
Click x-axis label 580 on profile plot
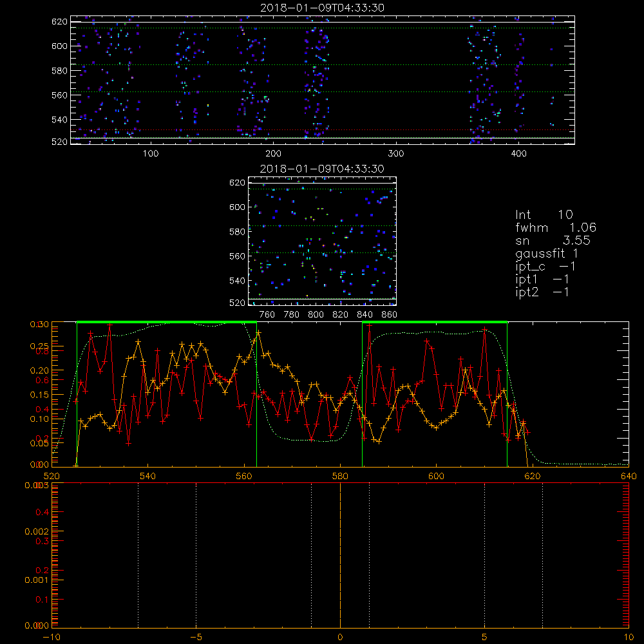pos(340,476)
